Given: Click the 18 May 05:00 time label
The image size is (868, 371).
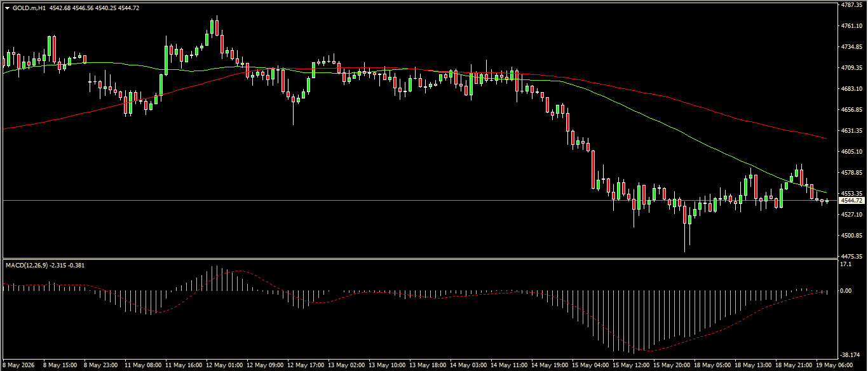Looking at the screenshot, I should [x=712, y=366].
